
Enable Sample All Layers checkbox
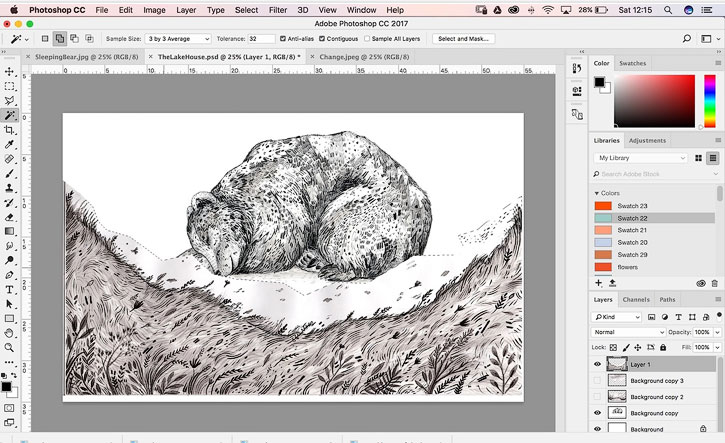(x=367, y=39)
